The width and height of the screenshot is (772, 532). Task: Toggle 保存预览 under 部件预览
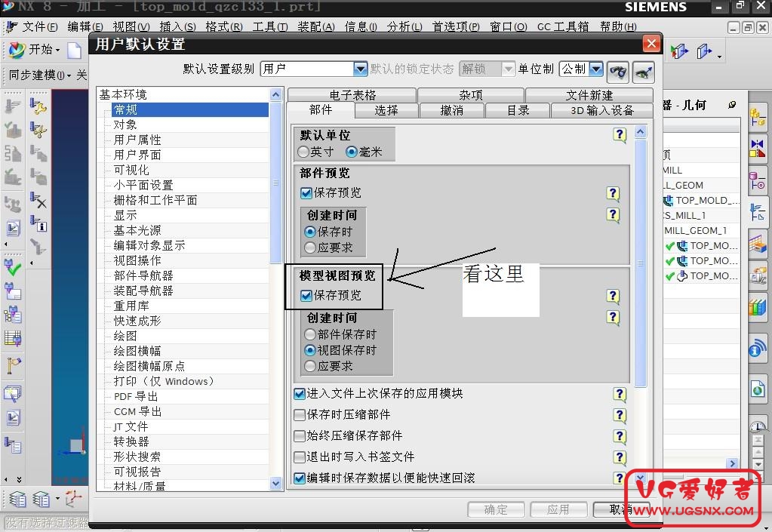tap(306, 193)
